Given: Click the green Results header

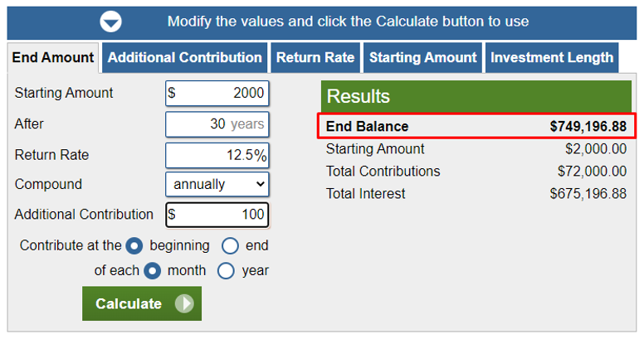Looking at the screenshot, I should [476, 96].
